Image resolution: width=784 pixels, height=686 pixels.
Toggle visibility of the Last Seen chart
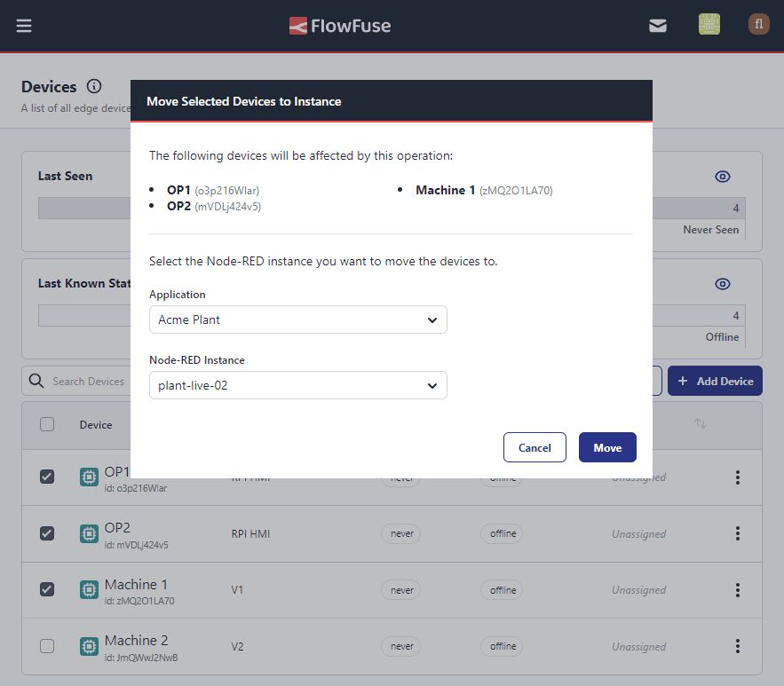click(x=722, y=176)
